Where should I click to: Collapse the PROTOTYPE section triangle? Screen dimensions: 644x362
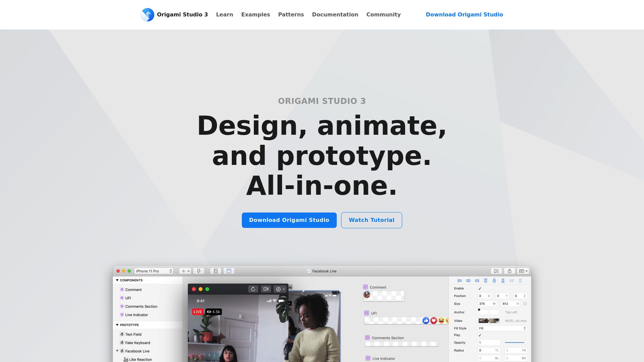point(117,325)
